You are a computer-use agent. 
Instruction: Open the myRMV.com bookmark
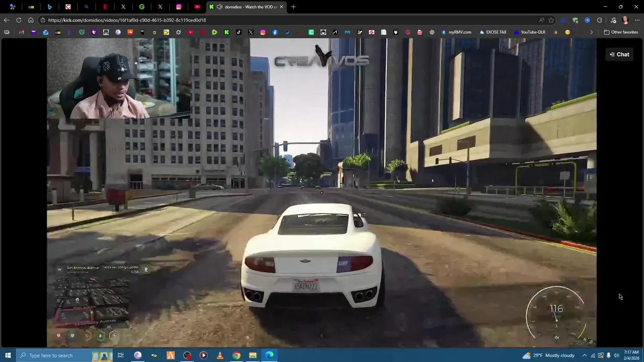tap(456, 32)
